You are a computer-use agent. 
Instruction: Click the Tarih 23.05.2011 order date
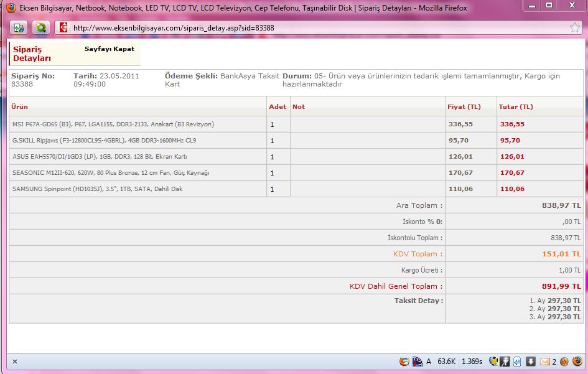(x=106, y=80)
